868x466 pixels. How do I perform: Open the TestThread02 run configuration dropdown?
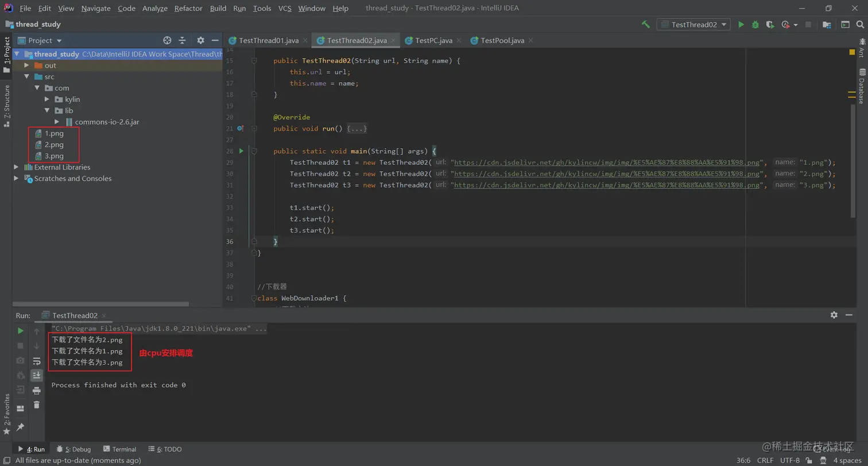click(x=693, y=25)
